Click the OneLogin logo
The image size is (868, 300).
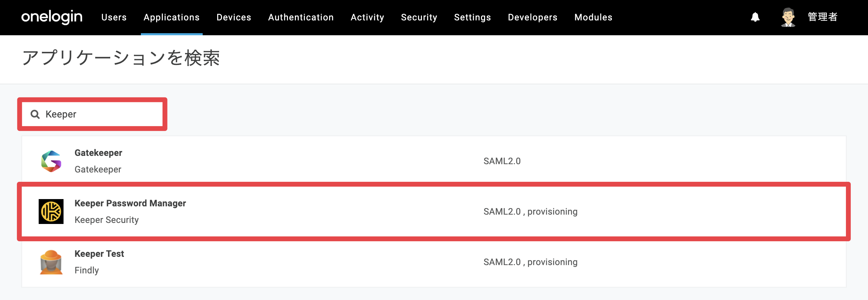(x=52, y=17)
